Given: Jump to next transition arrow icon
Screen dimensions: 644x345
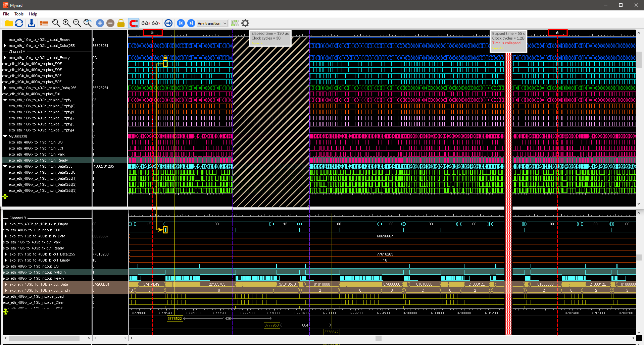Looking at the screenshot, I should tap(191, 23).
